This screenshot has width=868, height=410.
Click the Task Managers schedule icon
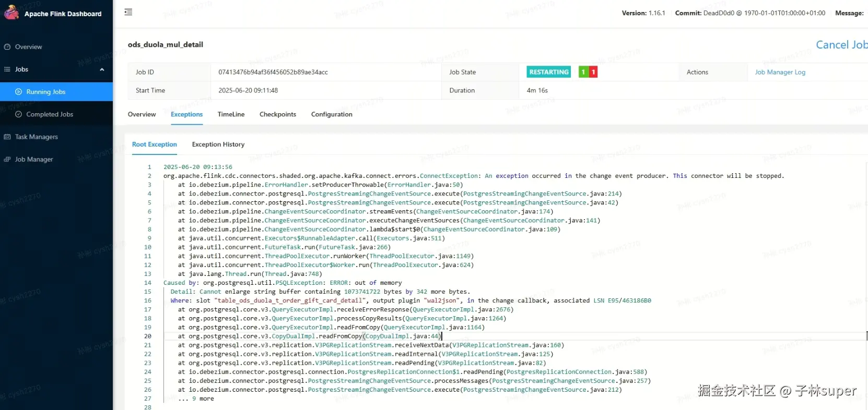coord(7,137)
